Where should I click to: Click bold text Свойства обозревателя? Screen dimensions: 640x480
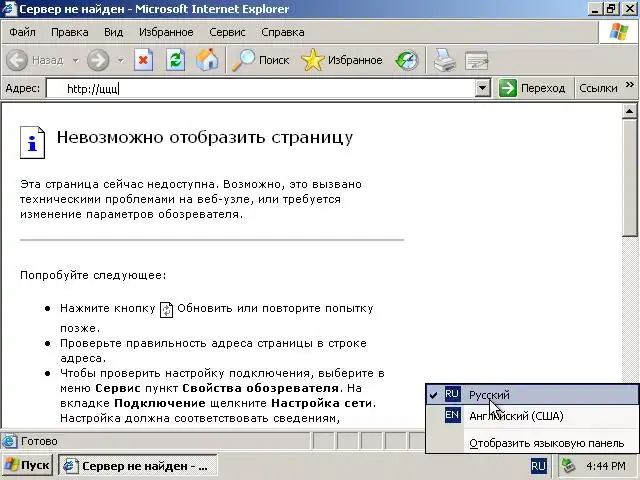[x=260, y=388]
